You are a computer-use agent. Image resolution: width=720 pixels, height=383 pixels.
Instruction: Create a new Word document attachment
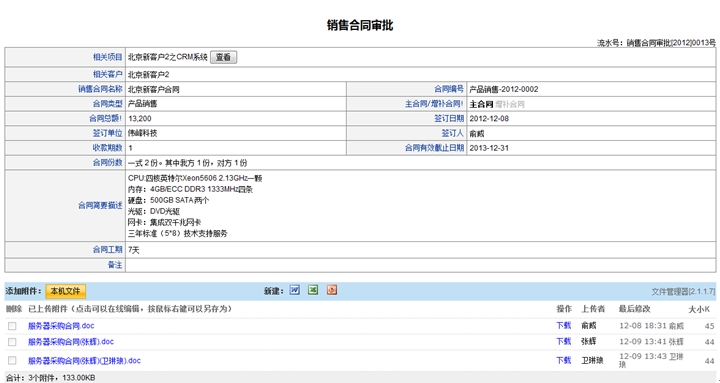(295, 290)
